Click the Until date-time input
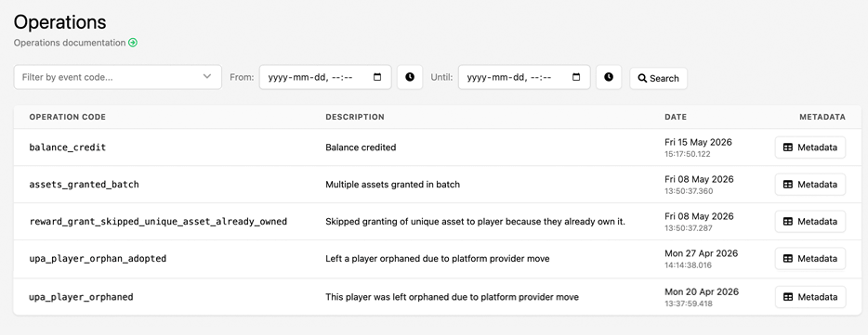868x335 pixels. click(524, 77)
